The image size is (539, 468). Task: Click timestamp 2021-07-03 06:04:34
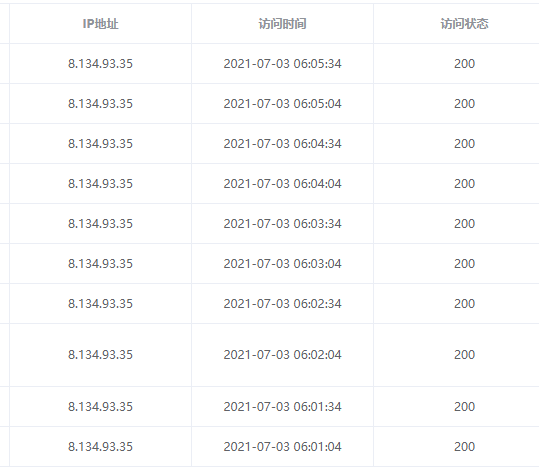282,143
